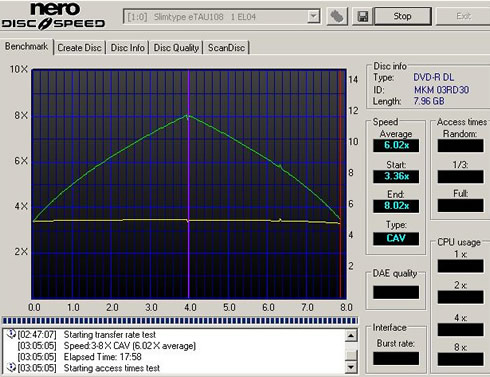The image size is (490, 377).
Task: Click log line 'Speed:3-8X CAV (6.02X average)'
Action: (x=130, y=346)
